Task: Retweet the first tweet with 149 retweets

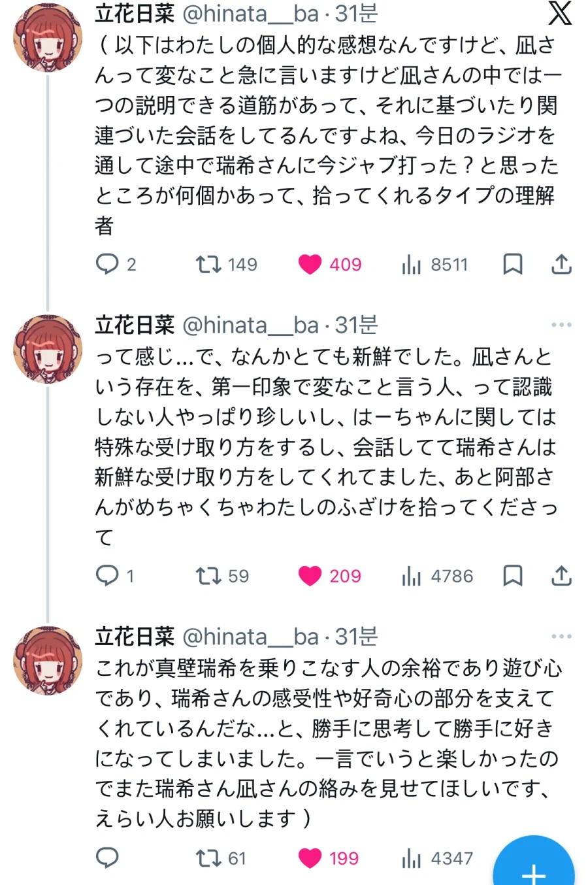Action: (208, 264)
